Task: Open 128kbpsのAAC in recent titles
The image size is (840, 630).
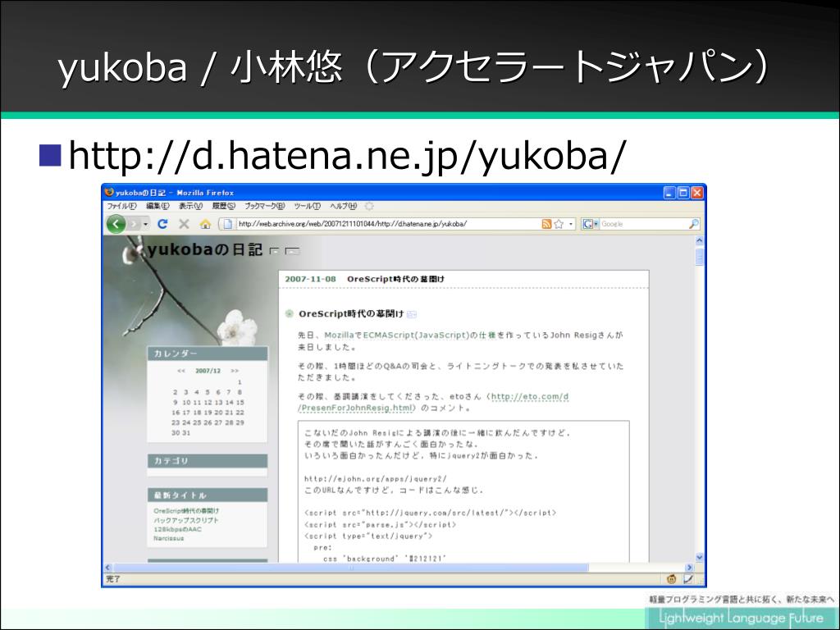Action: [x=177, y=529]
